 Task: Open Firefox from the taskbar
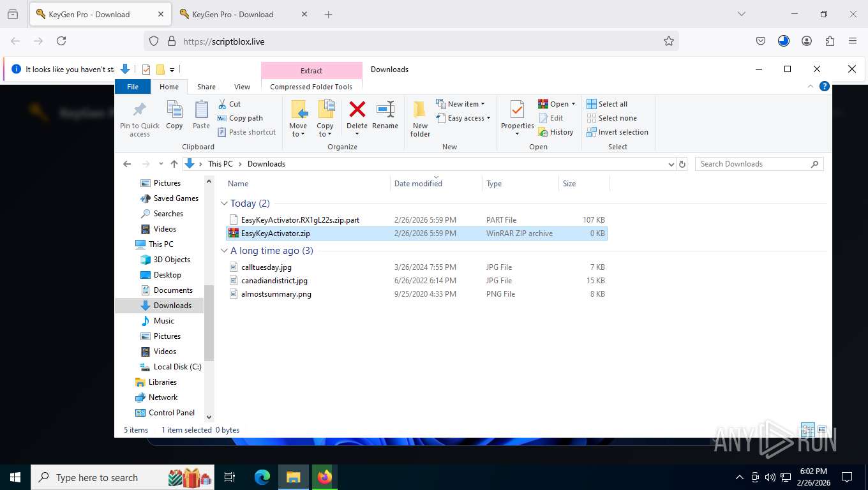pyautogui.click(x=324, y=477)
